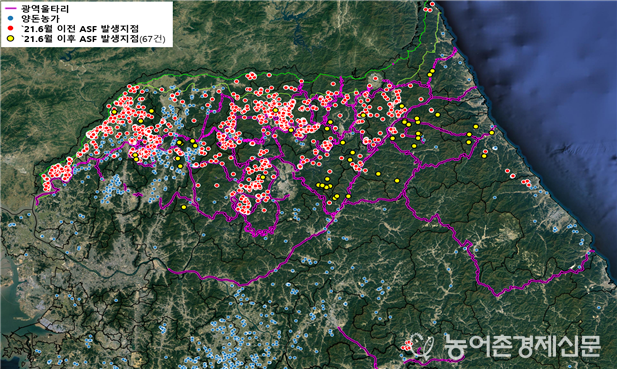Select the 광역울타리 legend label
Screen dimensions: 617x373
pyautogui.click(x=44, y=9)
